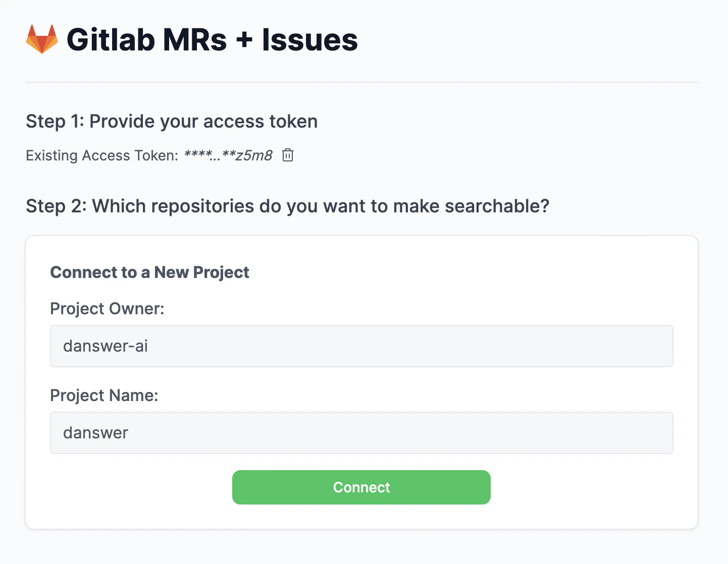Click Connect to link the danswer project
This screenshot has width=728, height=564.
361,487
